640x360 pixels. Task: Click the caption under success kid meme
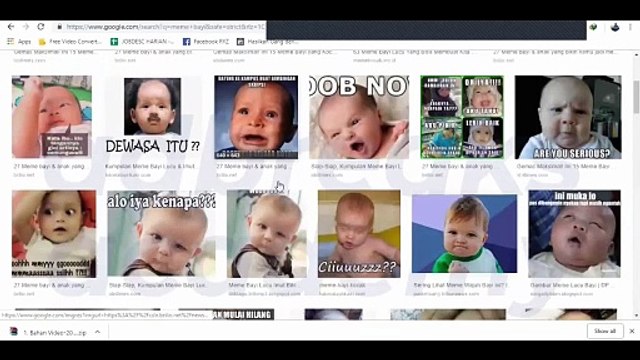460,285
